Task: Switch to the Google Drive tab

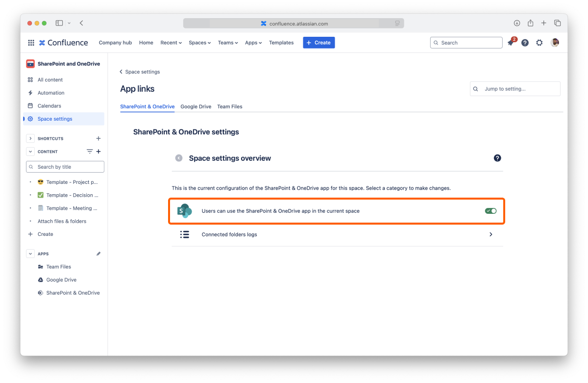Action: [196, 106]
